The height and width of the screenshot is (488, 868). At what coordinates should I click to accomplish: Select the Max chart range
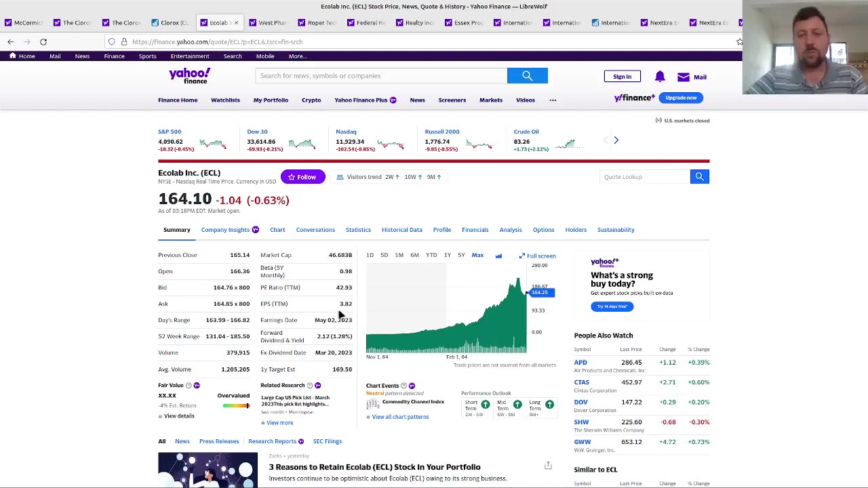(477, 256)
